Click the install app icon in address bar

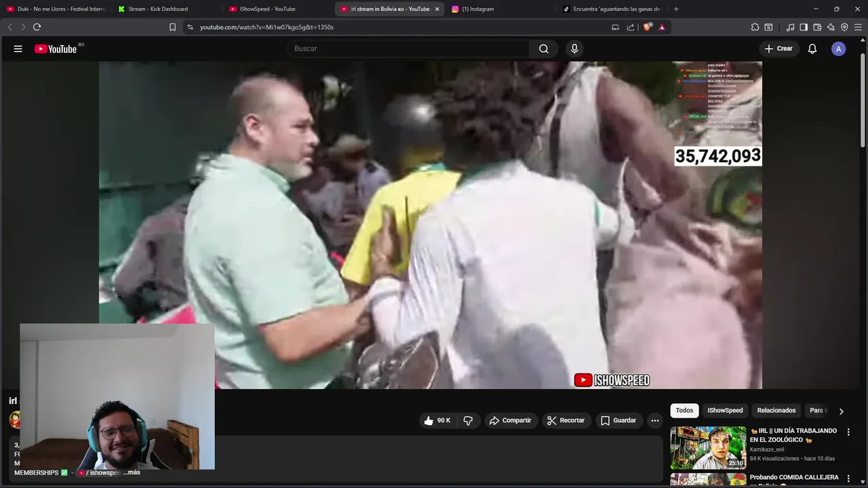(x=615, y=27)
